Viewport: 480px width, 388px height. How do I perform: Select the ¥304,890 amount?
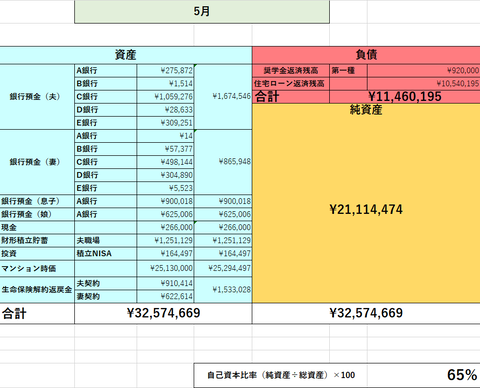coord(165,175)
